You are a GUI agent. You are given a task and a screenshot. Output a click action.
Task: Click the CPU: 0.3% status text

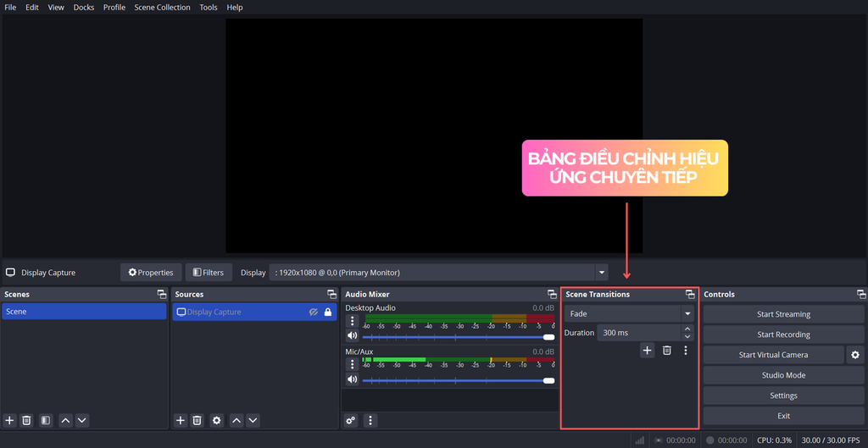(x=775, y=440)
